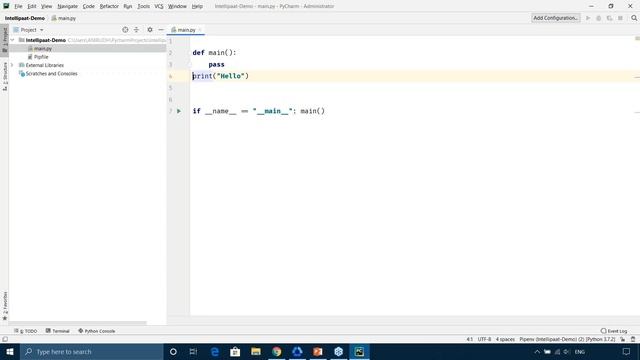Open the Window menu
Screen dimensions: 640x360
pyautogui.click(x=177, y=6)
